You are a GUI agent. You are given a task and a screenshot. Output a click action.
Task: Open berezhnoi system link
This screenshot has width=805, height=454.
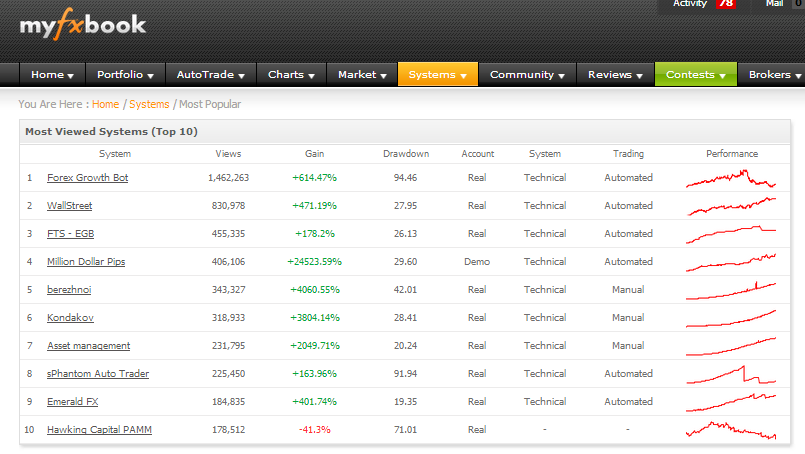pos(69,290)
